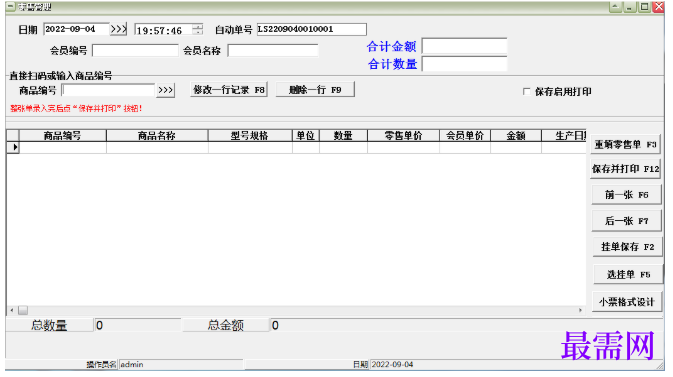Click the 总数量 value field showing 0
This screenshot has width=673, height=377.
tap(137, 325)
